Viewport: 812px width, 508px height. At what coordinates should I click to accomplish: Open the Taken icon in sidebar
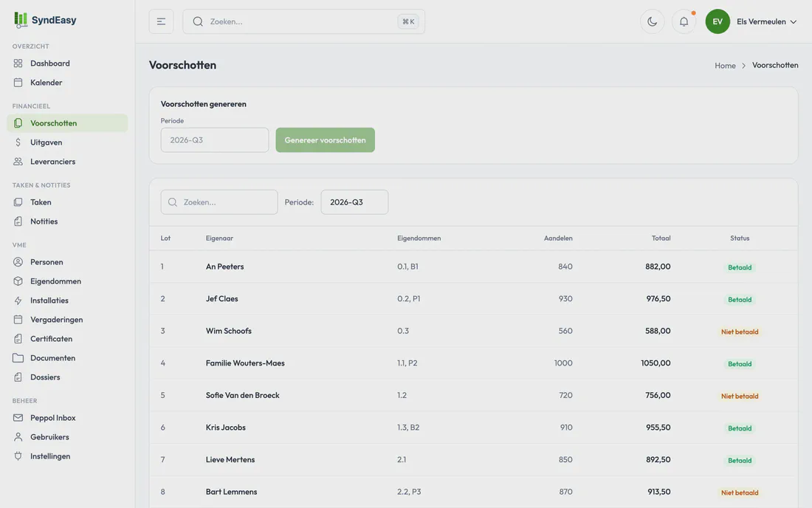click(x=18, y=202)
